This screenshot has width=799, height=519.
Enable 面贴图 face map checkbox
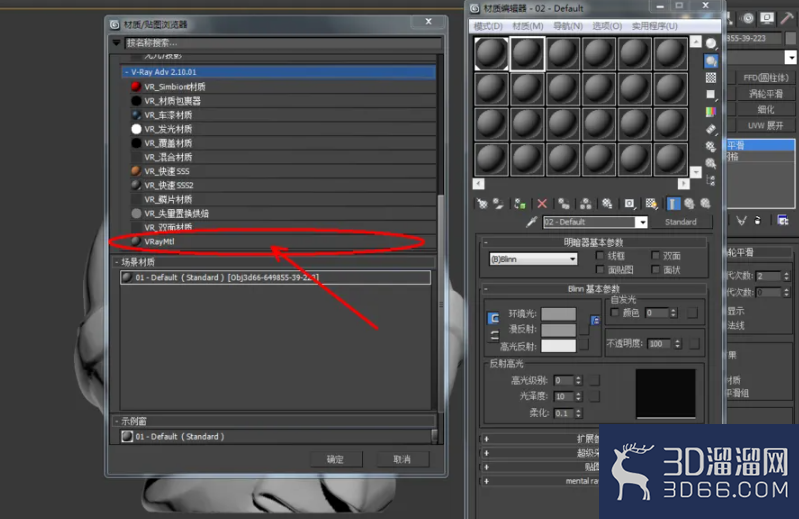click(x=600, y=270)
